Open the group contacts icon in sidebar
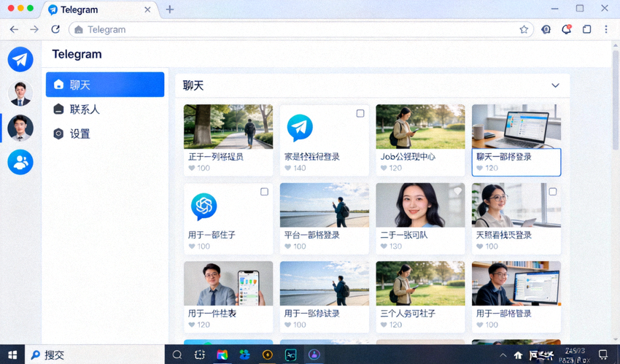 [20, 162]
